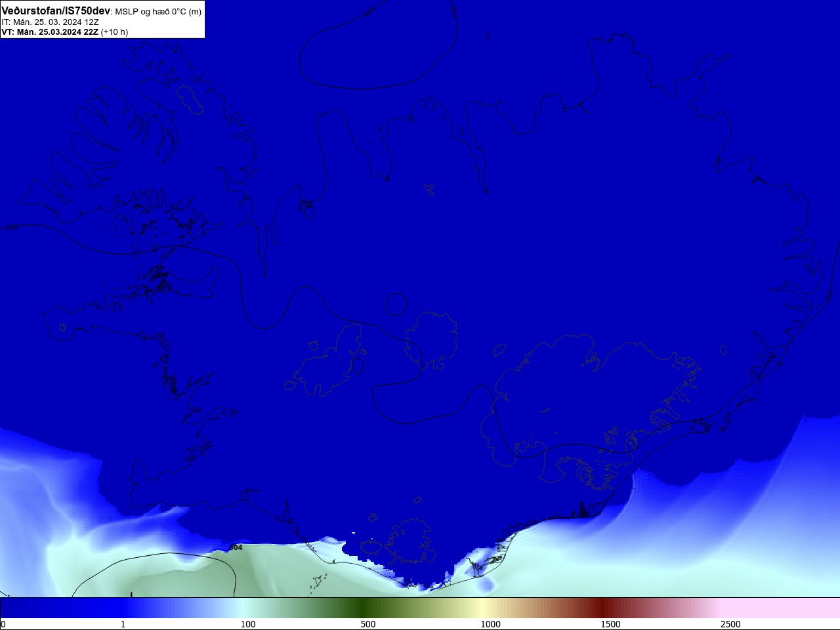Click the '500' label under the color scale
This screenshot has width=840, height=630.
pyautogui.click(x=368, y=624)
